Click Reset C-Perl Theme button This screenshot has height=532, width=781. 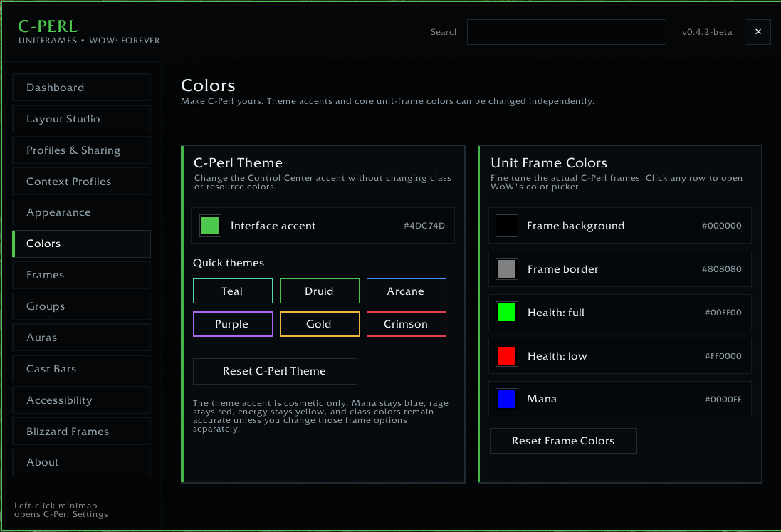coord(275,371)
